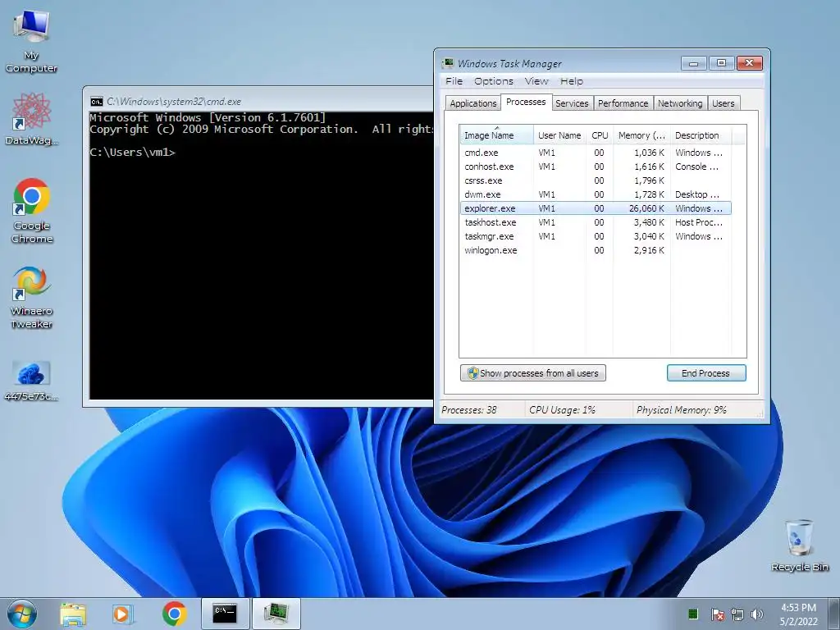
Task: Sort by the User Name column header
Action: [x=559, y=135]
